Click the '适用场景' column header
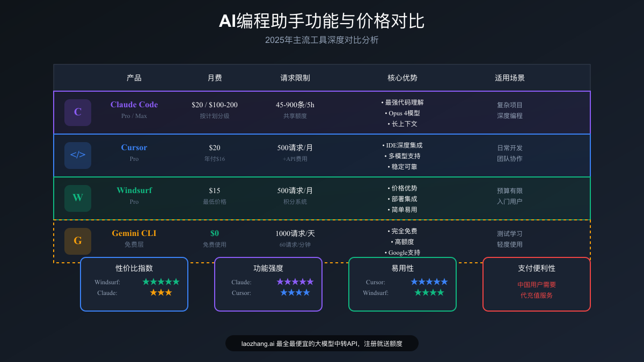The image size is (644, 362). click(510, 78)
